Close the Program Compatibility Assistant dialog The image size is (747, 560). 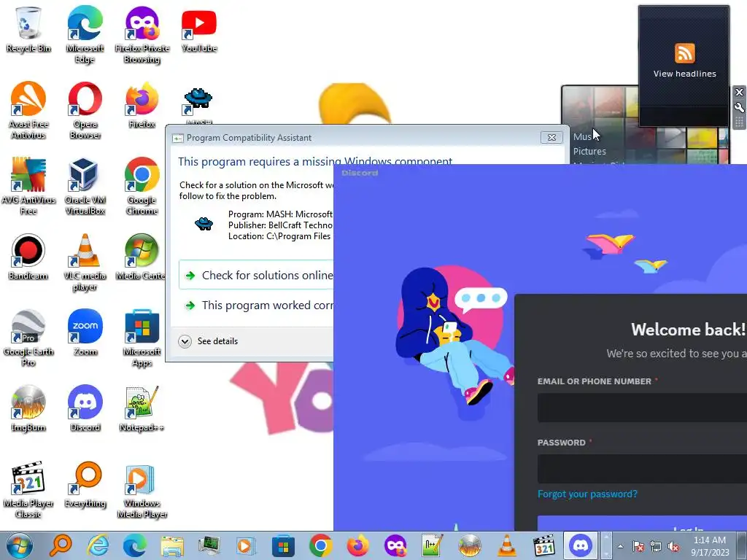click(x=551, y=138)
